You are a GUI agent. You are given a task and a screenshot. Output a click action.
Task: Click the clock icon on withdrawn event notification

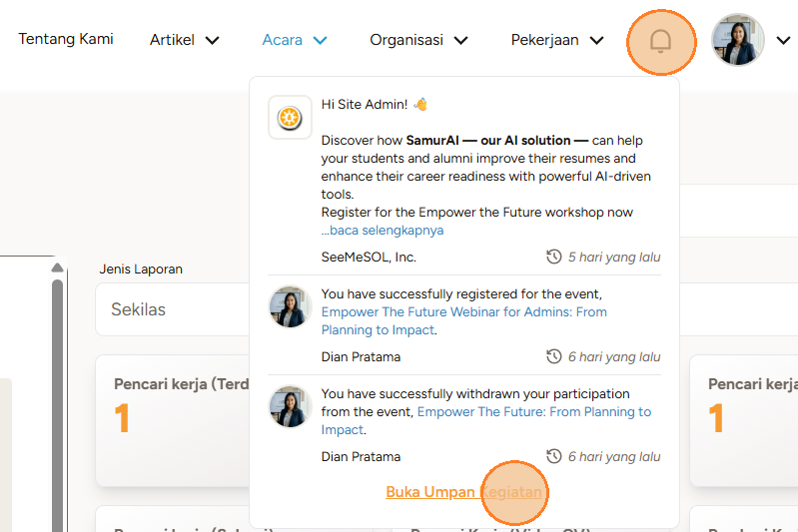pos(554,457)
